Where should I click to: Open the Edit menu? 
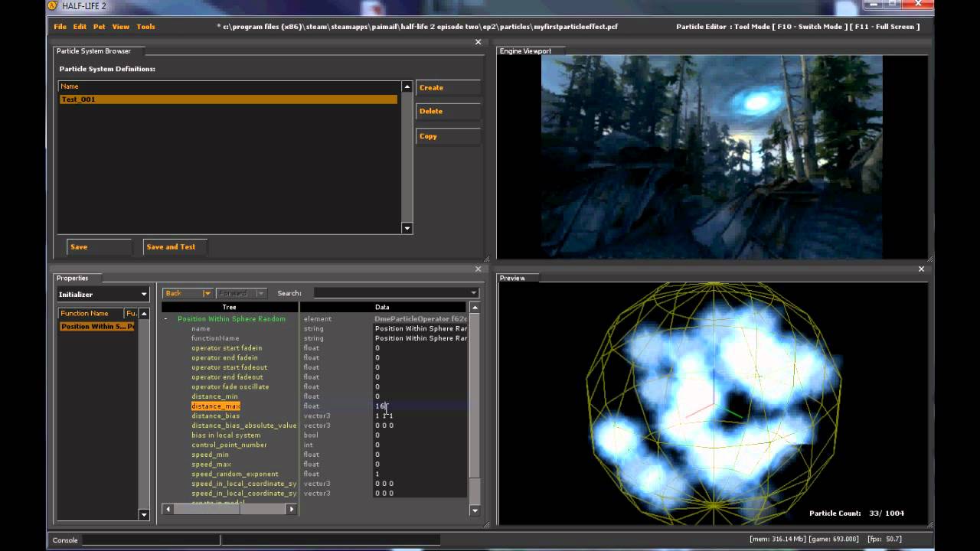pyautogui.click(x=80, y=27)
